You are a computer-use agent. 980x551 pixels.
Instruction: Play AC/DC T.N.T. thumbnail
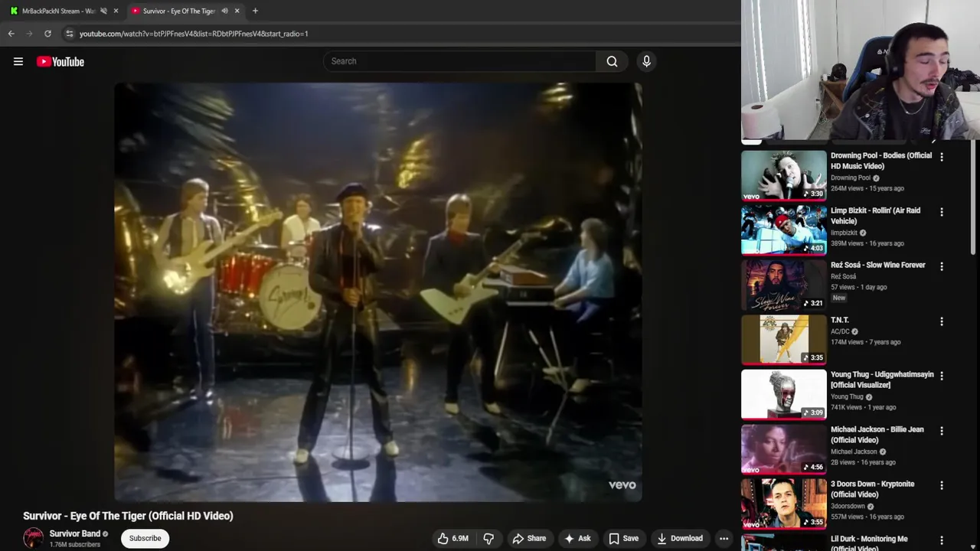coord(784,340)
